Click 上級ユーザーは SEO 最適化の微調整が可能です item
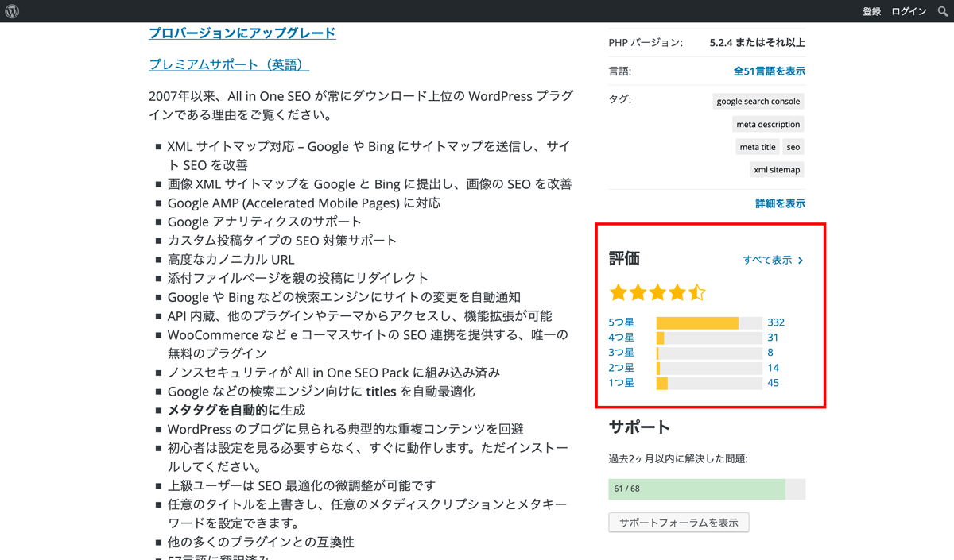This screenshot has width=954, height=560. (302, 485)
